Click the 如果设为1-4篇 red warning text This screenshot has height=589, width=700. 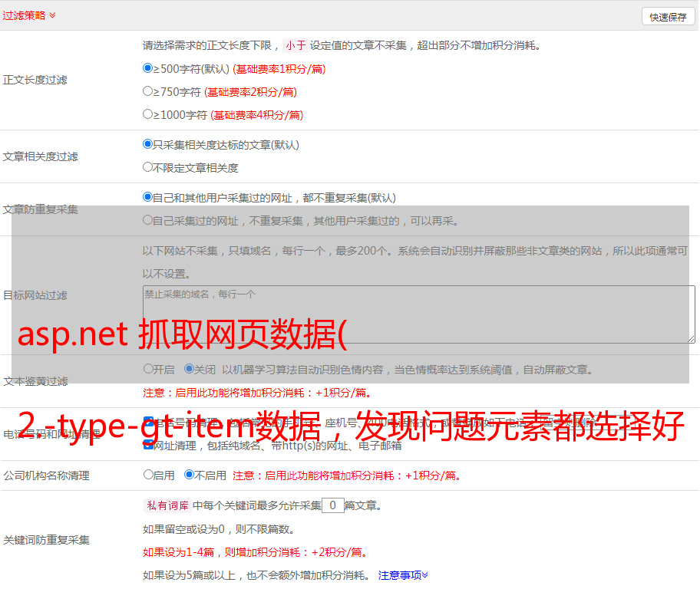click(x=256, y=552)
